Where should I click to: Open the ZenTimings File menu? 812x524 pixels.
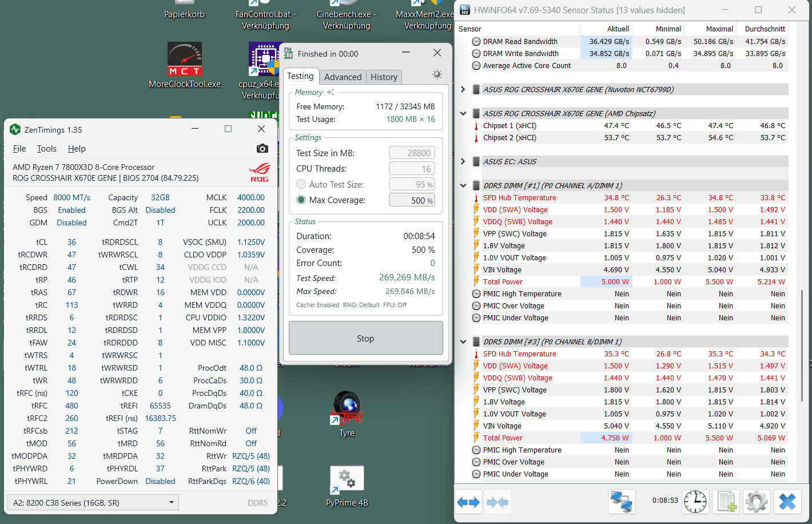[19, 148]
